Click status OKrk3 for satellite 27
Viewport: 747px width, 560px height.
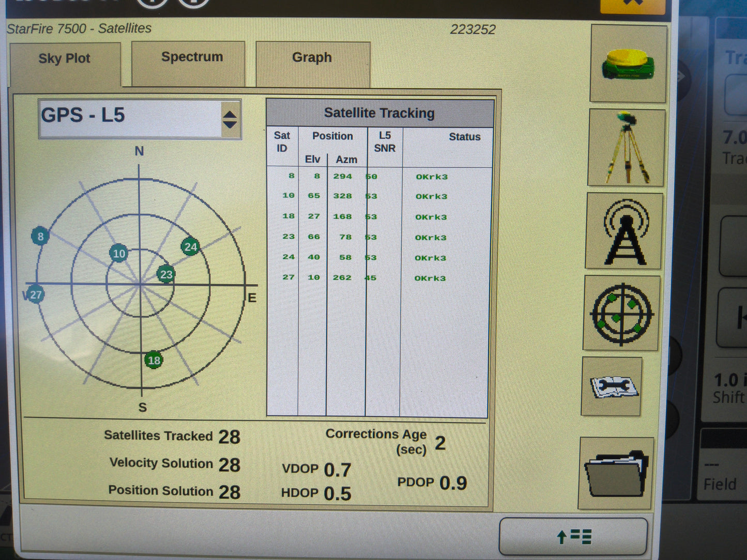click(x=430, y=278)
